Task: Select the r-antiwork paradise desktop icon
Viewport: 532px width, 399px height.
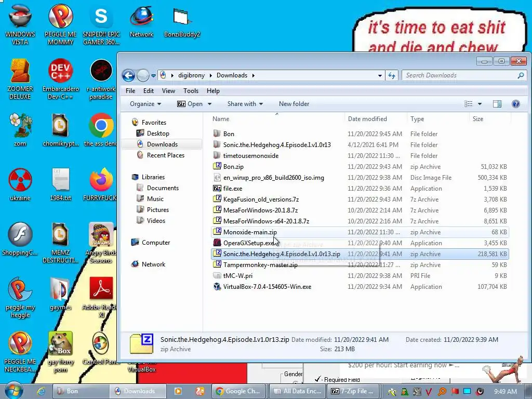Action: [x=101, y=79]
